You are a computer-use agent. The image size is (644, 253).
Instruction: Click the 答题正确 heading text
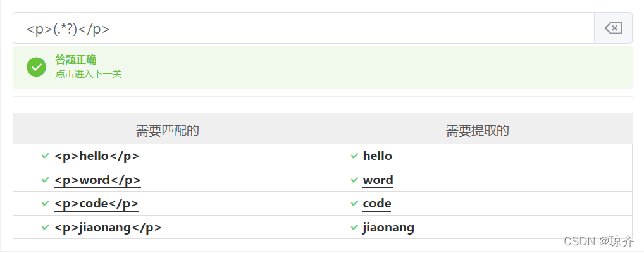coord(76,59)
